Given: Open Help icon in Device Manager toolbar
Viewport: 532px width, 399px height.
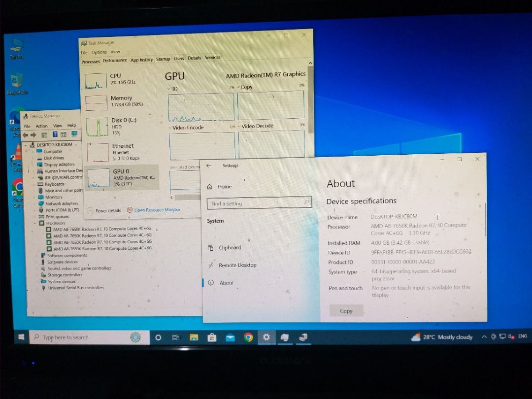Looking at the screenshot, I should click(55, 134).
